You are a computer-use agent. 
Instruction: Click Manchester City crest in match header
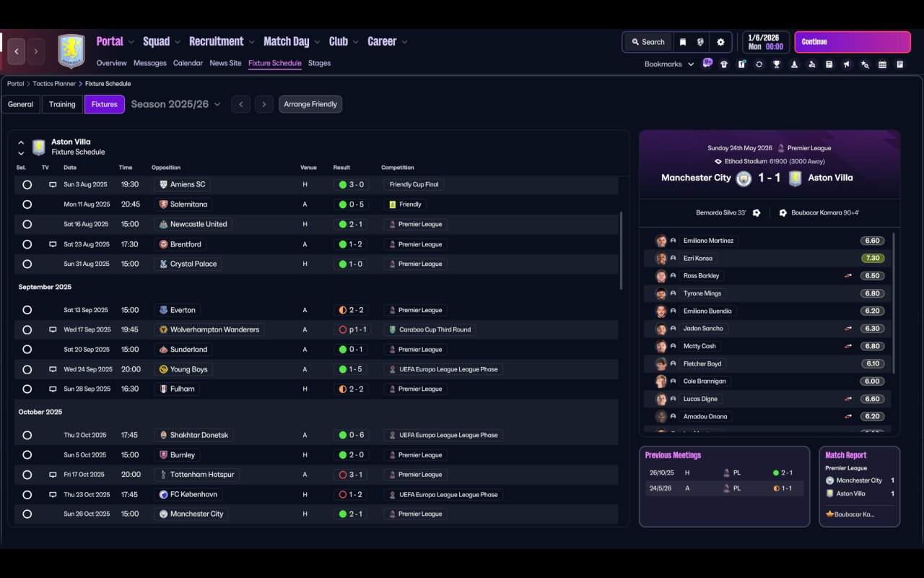744,178
